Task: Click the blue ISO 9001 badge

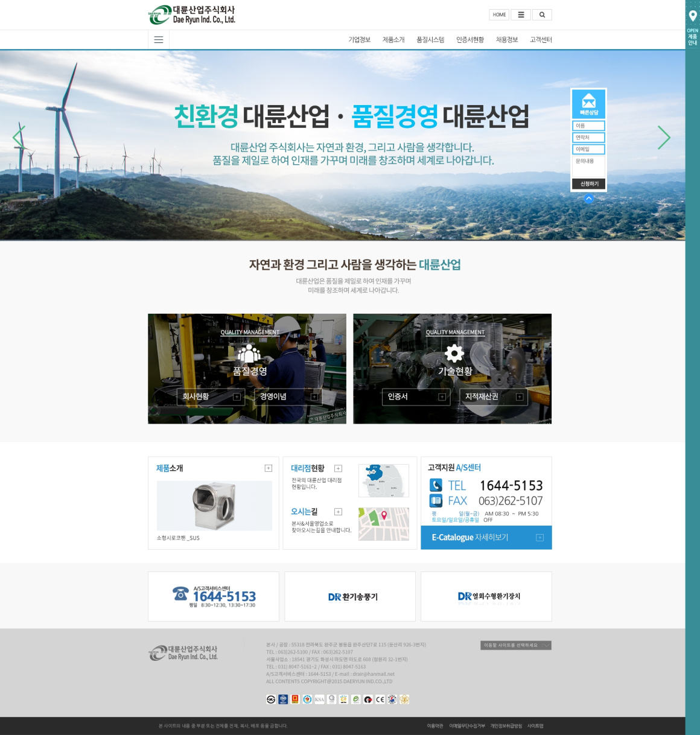Action: point(283,699)
